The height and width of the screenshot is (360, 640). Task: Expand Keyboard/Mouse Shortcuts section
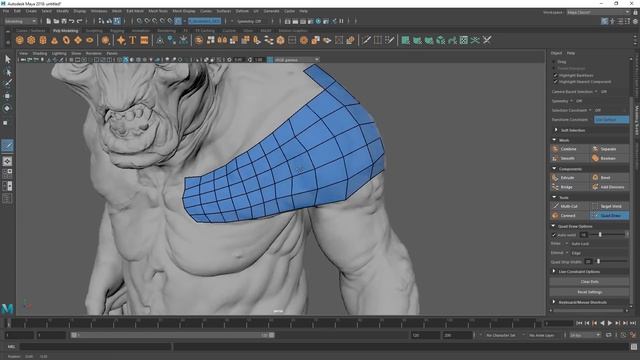pos(554,302)
